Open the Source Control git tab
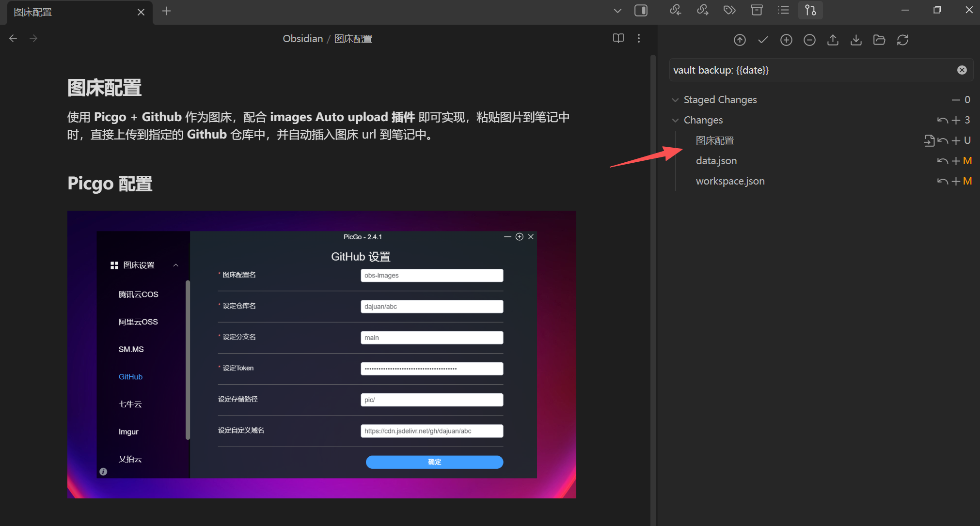 tap(810, 10)
